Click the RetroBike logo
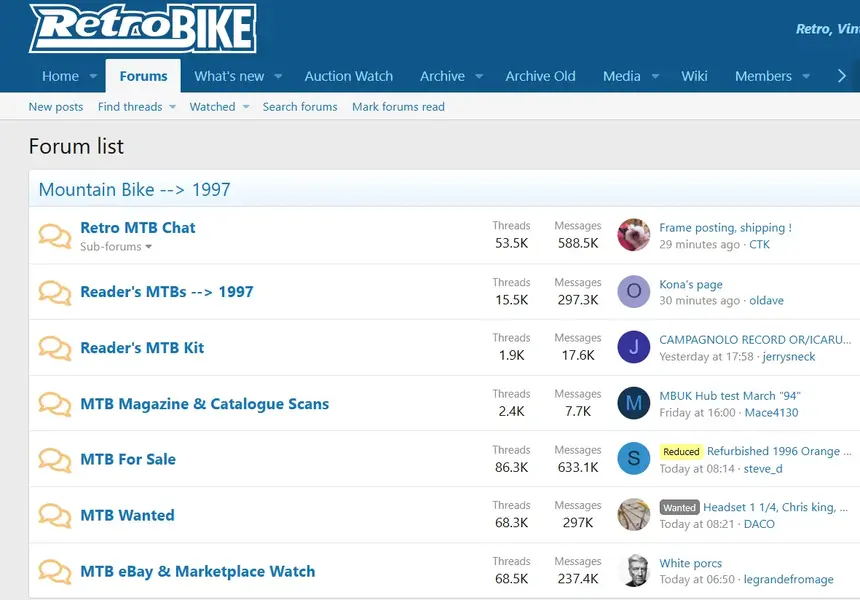The width and height of the screenshot is (860, 600). [x=143, y=28]
